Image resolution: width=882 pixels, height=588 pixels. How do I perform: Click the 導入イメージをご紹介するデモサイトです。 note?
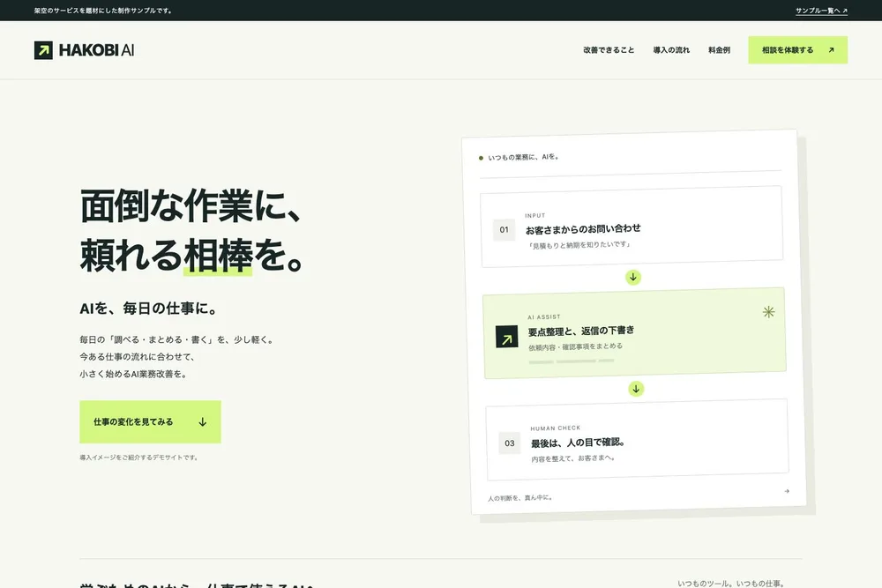click(x=139, y=458)
